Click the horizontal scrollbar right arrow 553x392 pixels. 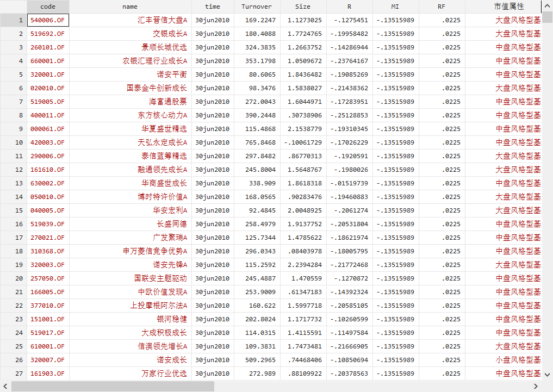tap(536, 386)
